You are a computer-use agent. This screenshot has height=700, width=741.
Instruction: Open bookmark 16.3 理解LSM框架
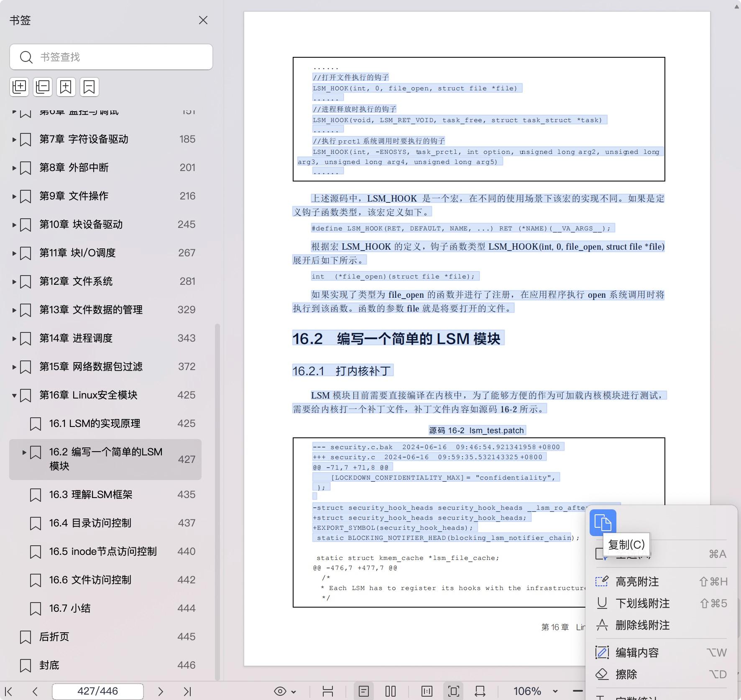[90, 495]
